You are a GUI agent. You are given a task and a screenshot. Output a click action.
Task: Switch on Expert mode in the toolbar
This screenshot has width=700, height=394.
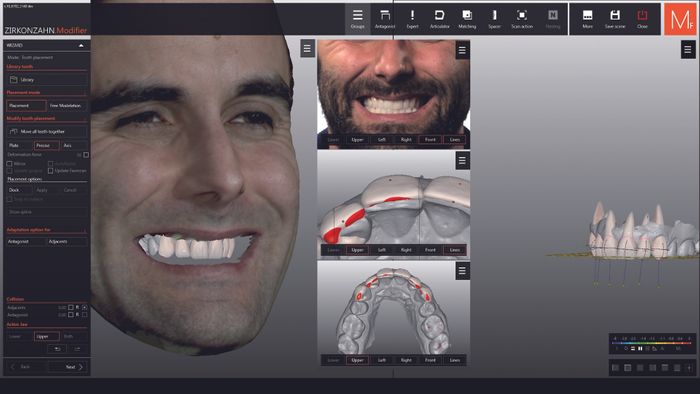tap(412, 19)
